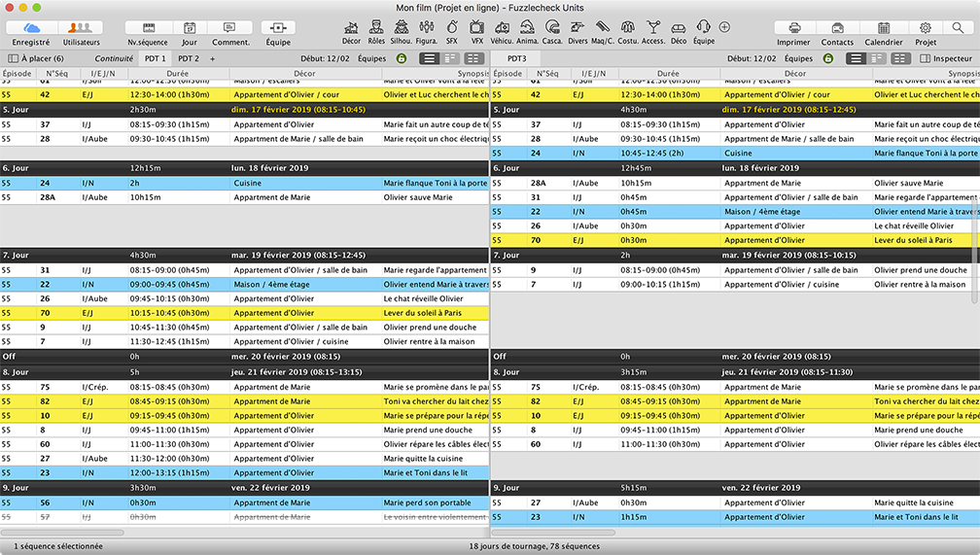The image size is (980, 555).
Task: Open the Rôles category icon
Action: (375, 27)
